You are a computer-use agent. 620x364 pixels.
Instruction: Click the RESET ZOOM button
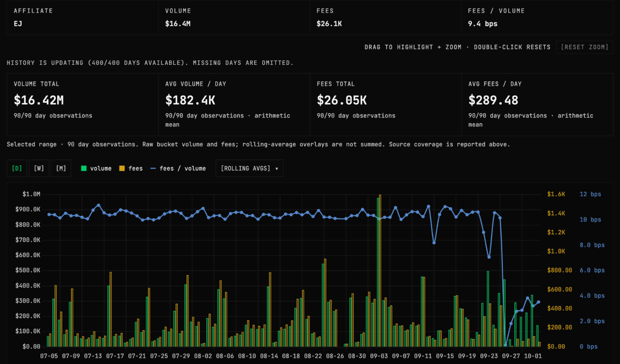click(x=584, y=47)
